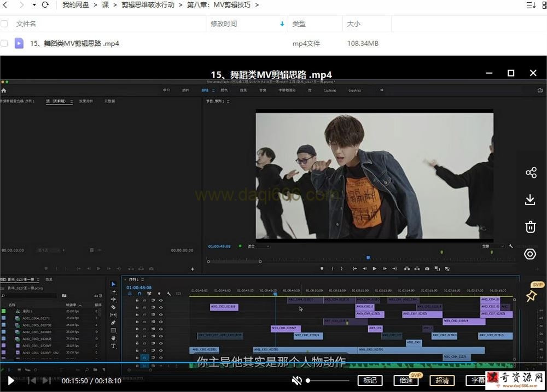
Task: Open the 倍速 playback speed options
Action: click(406, 380)
